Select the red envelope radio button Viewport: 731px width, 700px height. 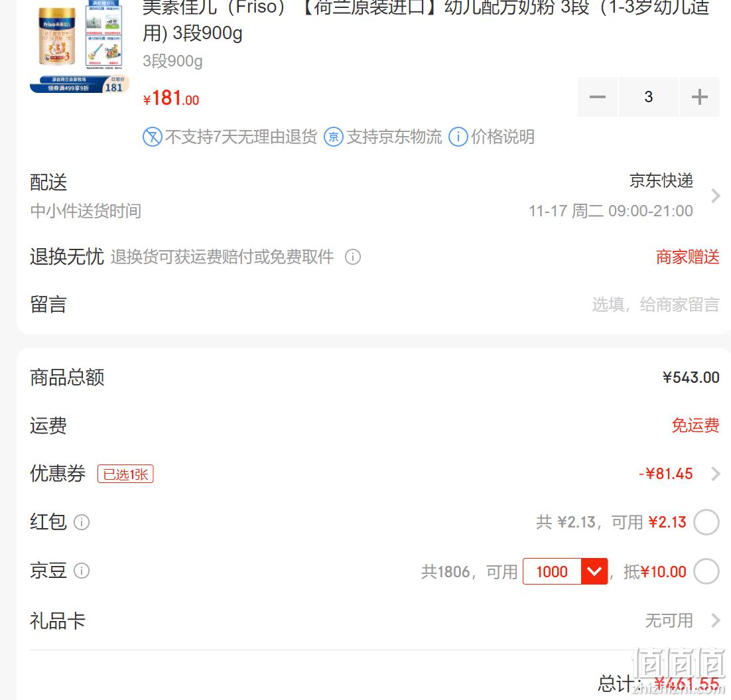tap(706, 522)
